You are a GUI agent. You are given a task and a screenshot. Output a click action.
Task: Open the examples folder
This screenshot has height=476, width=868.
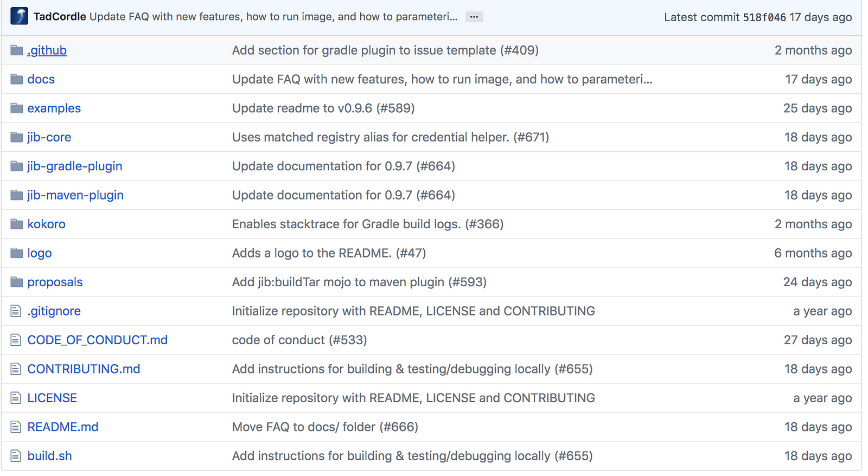pos(54,108)
